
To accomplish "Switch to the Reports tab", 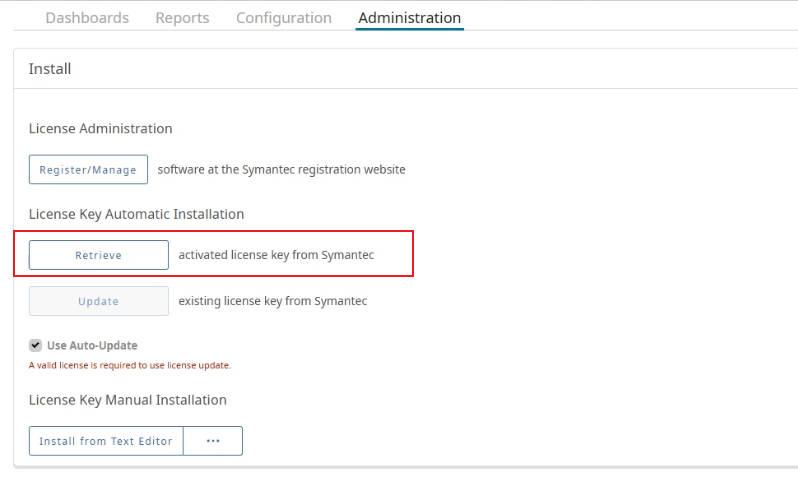I will coord(182,18).
